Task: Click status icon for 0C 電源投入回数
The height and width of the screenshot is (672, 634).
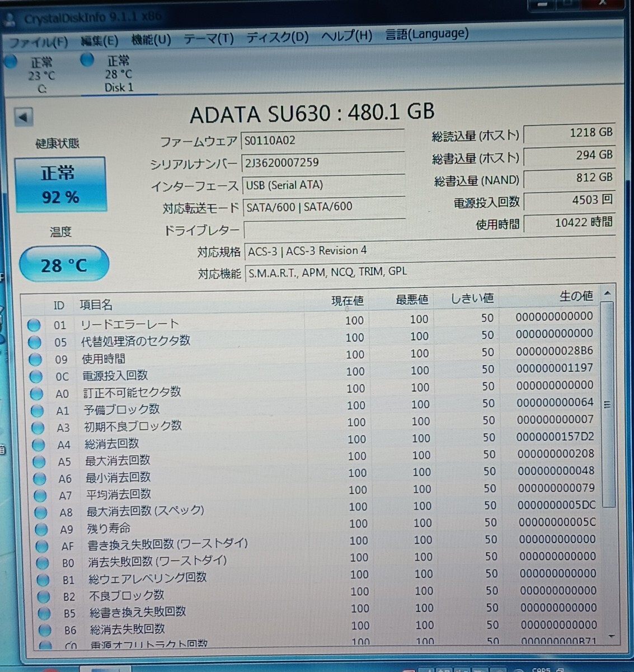Action: pyautogui.click(x=35, y=376)
